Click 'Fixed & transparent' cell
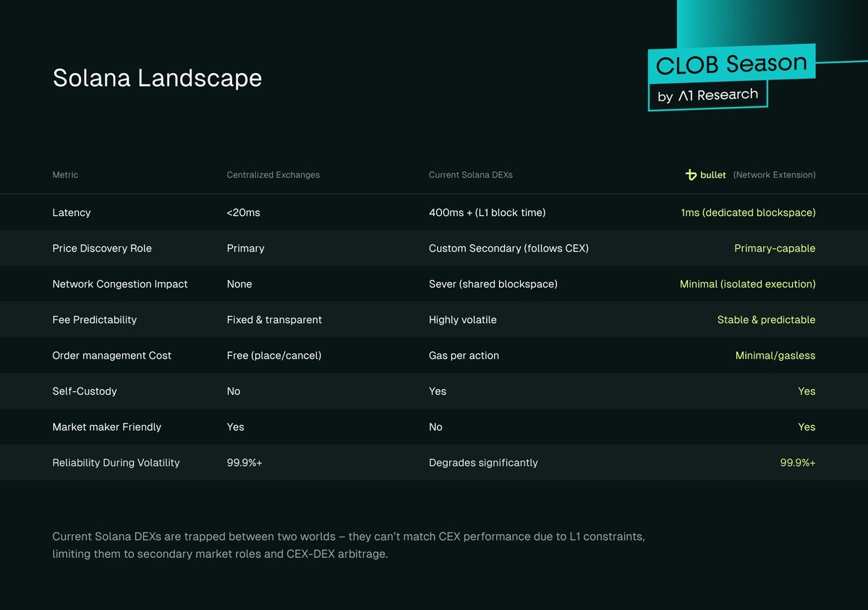868x610 pixels. click(x=274, y=319)
